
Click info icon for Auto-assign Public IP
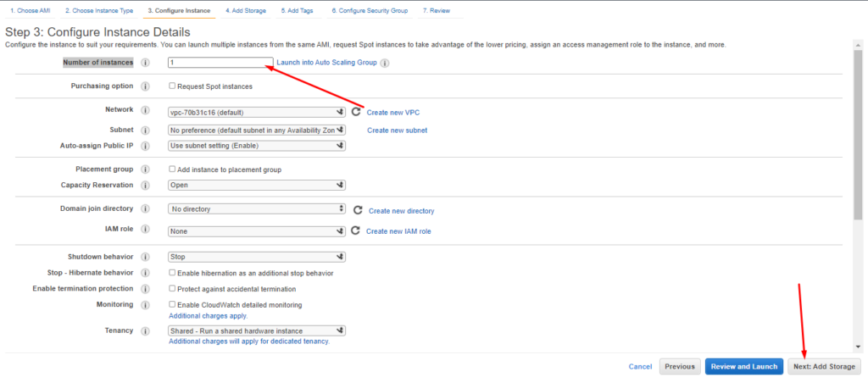click(x=146, y=146)
